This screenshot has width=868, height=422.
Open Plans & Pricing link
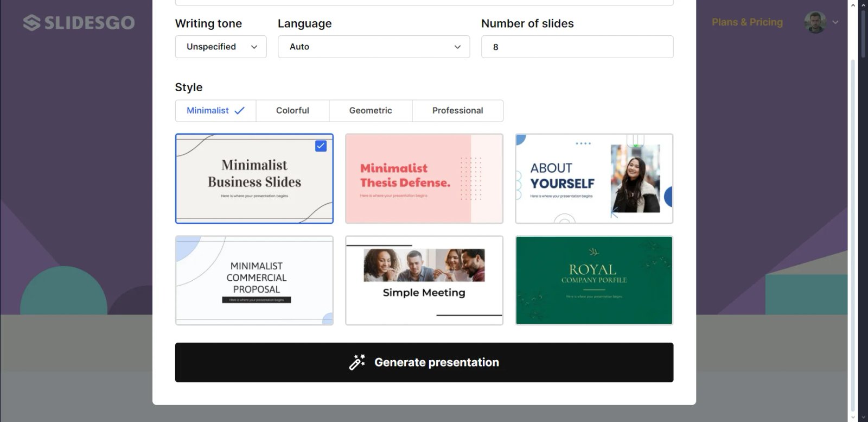click(x=747, y=22)
